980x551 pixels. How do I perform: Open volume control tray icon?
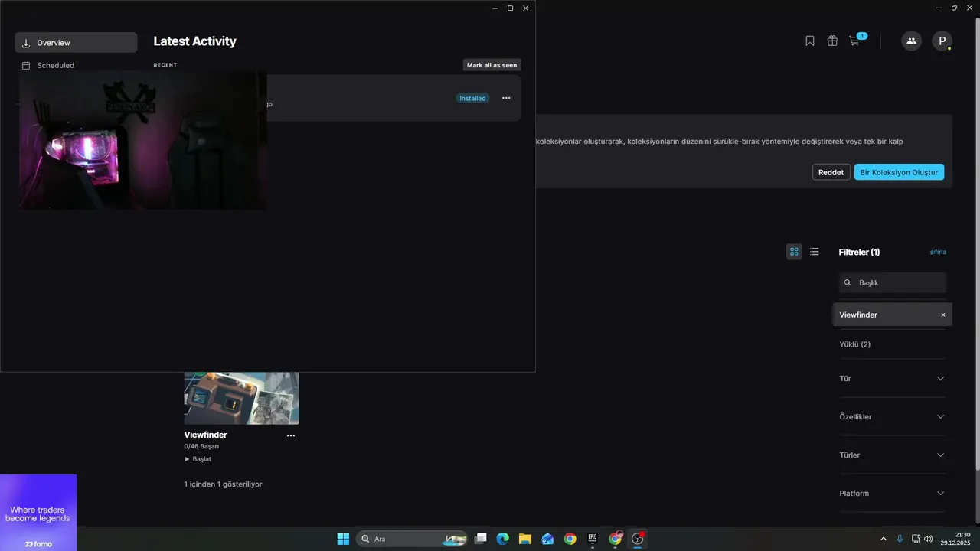(929, 539)
